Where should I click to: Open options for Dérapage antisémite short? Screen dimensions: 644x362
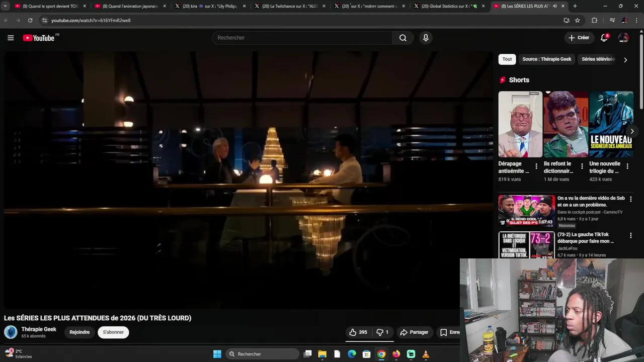click(536, 166)
